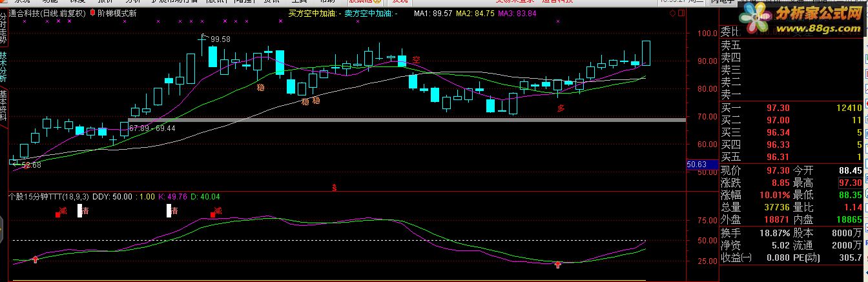868x282 pixels.
Task: Switch to the 技术分析 side tab
Action: [3, 68]
